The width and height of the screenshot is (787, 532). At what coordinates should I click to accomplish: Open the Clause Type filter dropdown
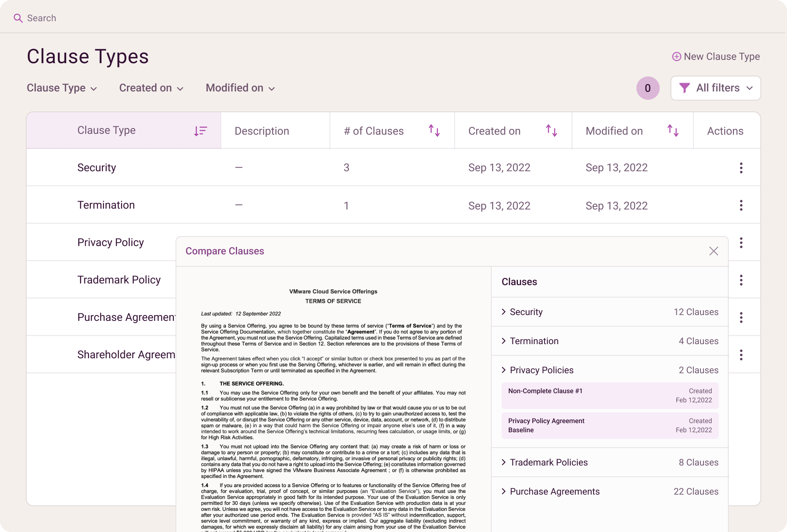62,88
